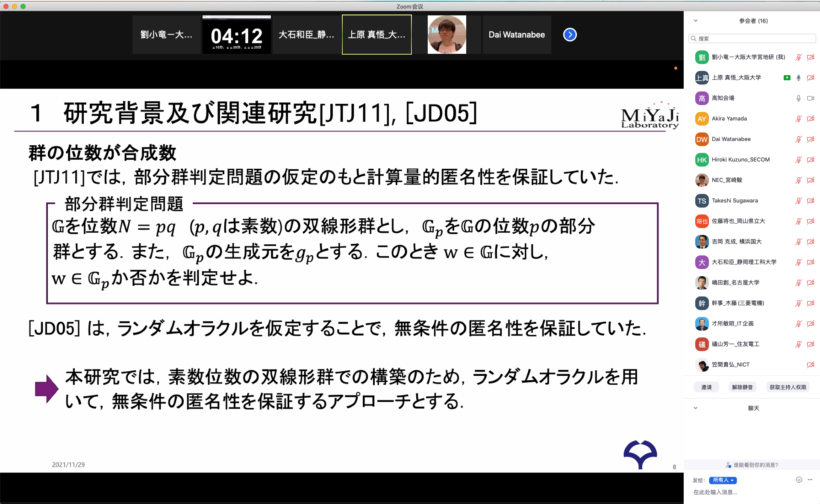The height and width of the screenshot is (504, 820).
Task: Select 嶋田創_名古屋大学 in participant list
Action: tap(735, 283)
